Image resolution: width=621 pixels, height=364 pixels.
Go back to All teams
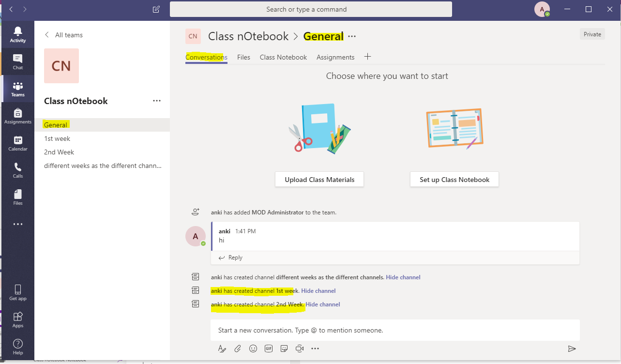(x=63, y=35)
